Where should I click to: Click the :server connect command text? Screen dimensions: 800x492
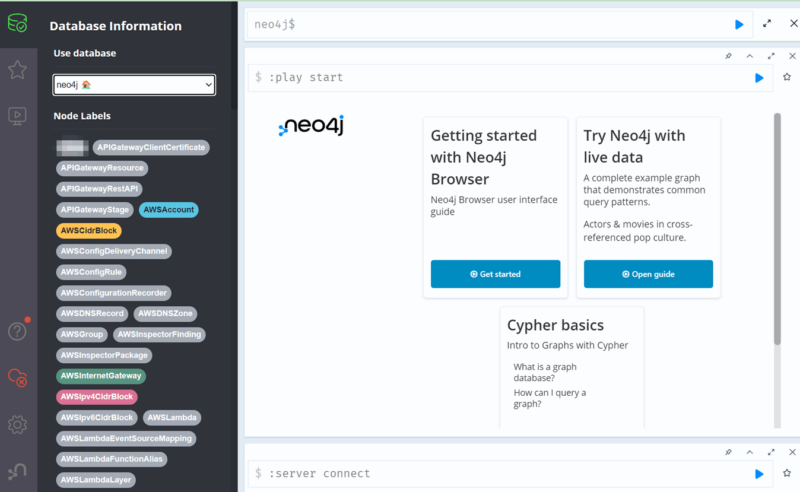[319, 474]
